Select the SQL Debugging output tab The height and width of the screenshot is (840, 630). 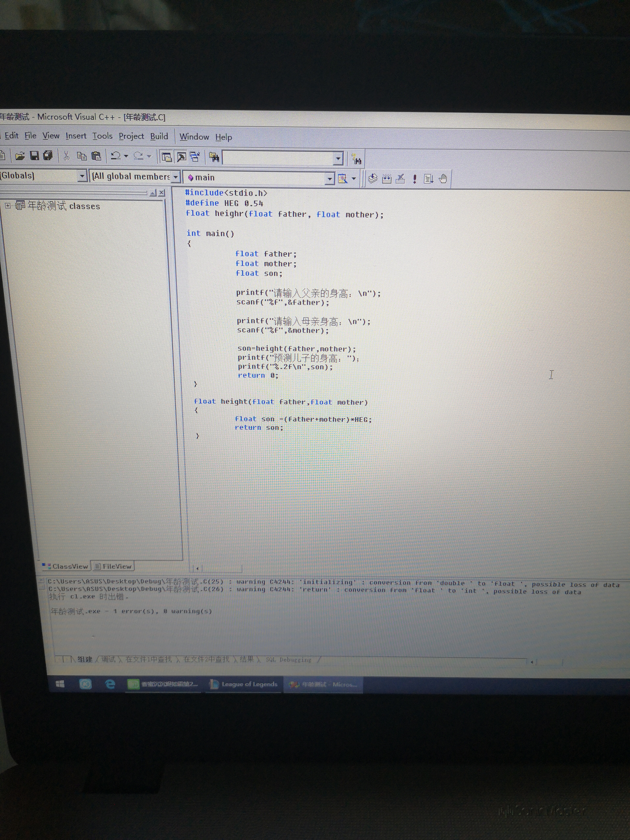point(288,660)
